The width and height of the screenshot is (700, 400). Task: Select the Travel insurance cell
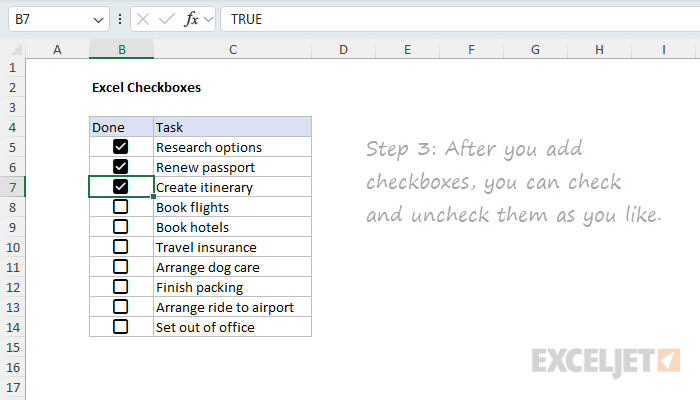(233, 247)
